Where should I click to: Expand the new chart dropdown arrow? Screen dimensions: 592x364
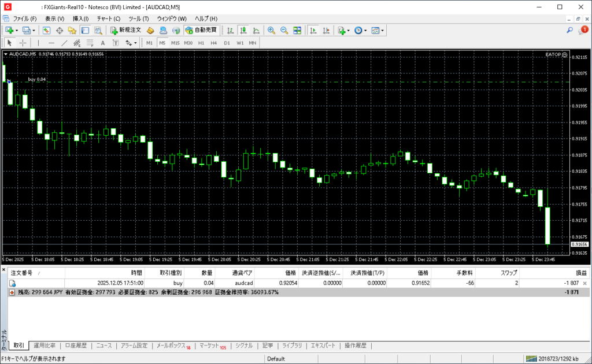point(17,30)
